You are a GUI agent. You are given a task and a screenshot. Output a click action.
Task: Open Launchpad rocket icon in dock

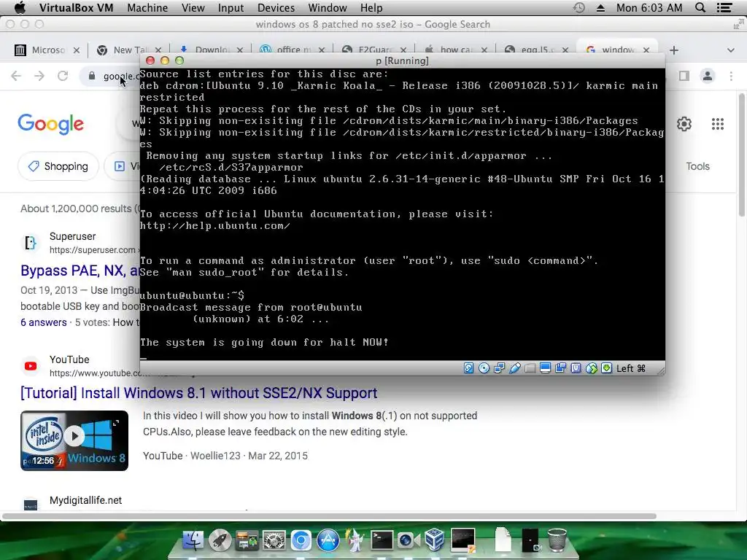point(220,540)
